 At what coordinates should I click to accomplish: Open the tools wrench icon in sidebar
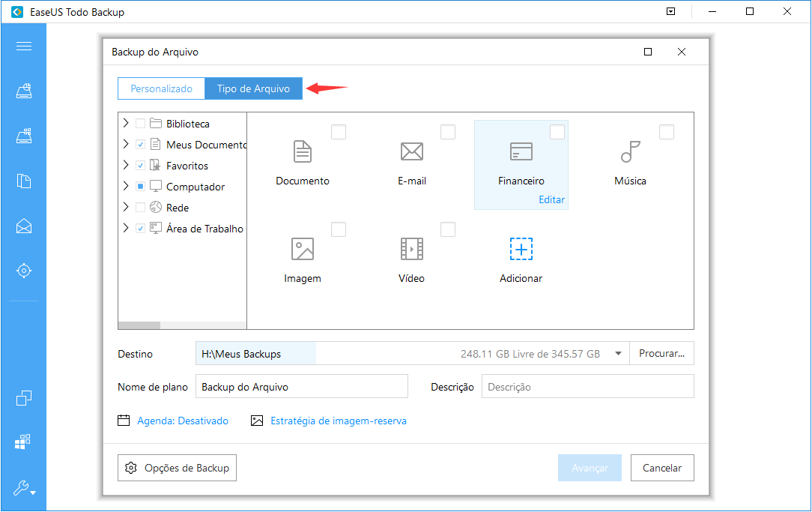(22, 488)
